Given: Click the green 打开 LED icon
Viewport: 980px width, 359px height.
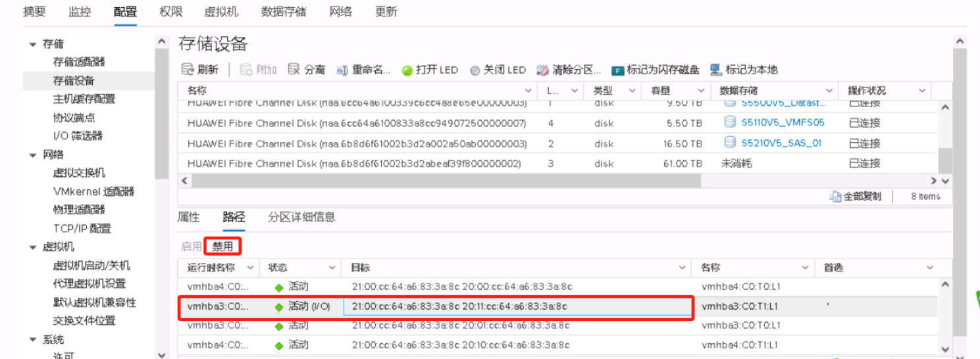Looking at the screenshot, I should (407, 70).
